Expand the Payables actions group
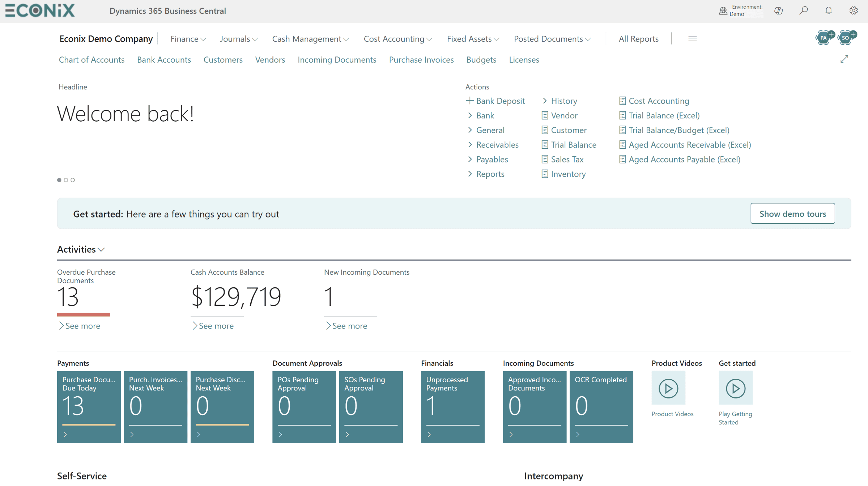The height and width of the screenshot is (486, 868). pos(488,160)
